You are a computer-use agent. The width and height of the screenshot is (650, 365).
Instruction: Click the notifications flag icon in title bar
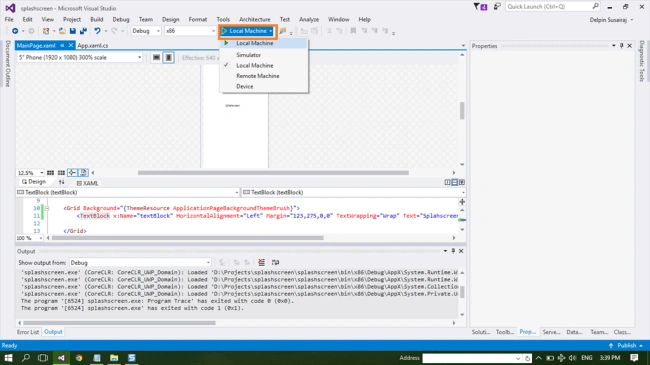[x=480, y=7]
